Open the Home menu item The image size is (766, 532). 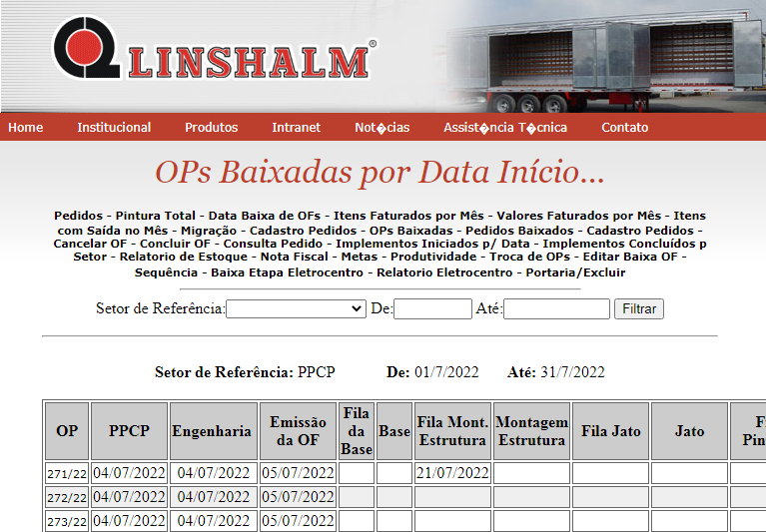point(26,128)
